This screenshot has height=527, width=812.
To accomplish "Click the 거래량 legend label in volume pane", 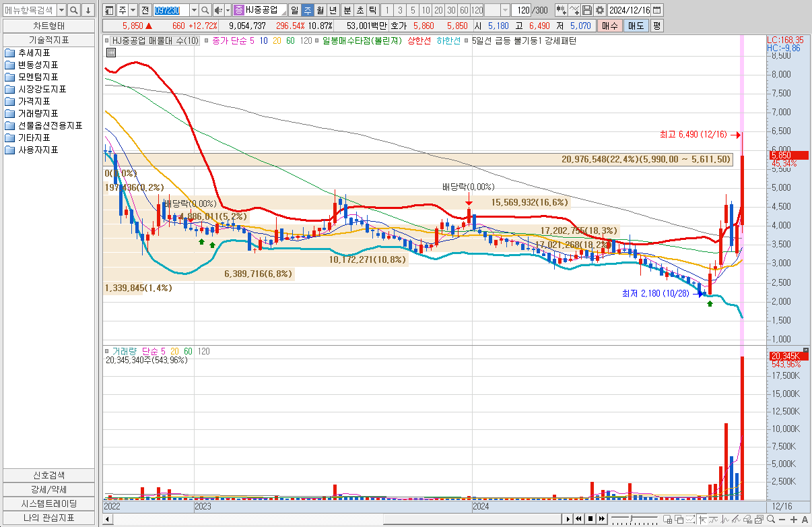I will pos(124,351).
